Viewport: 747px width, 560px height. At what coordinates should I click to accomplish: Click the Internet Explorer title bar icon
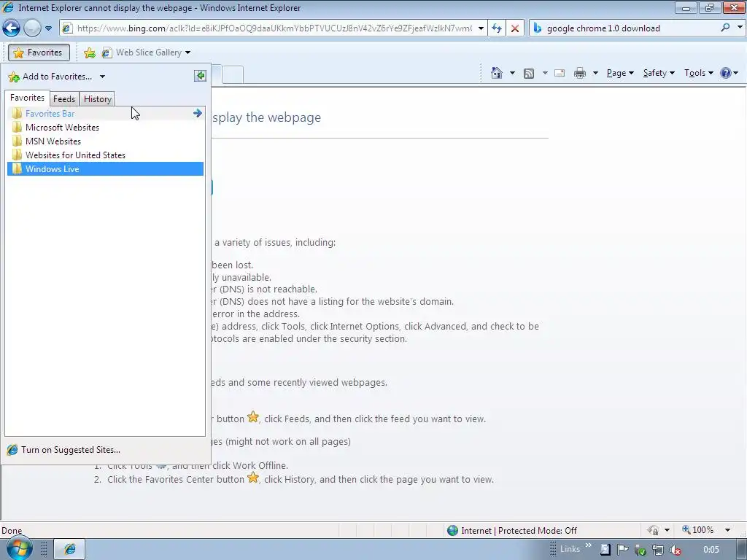(8, 7)
